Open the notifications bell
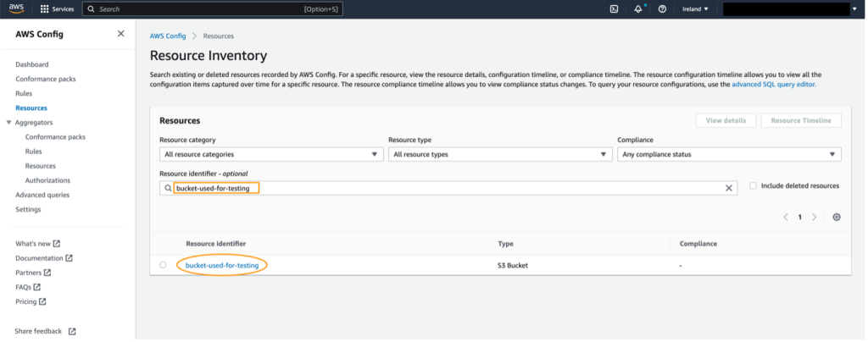This screenshot has width=868, height=342. pos(638,8)
